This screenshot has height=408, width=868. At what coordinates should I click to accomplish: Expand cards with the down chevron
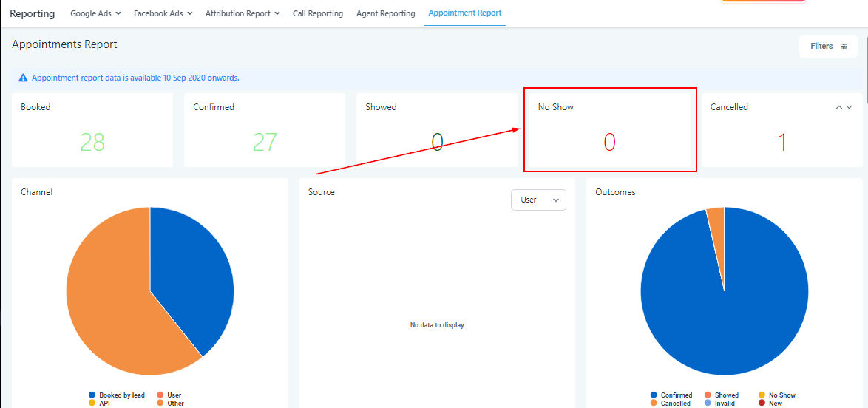[x=850, y=107]
